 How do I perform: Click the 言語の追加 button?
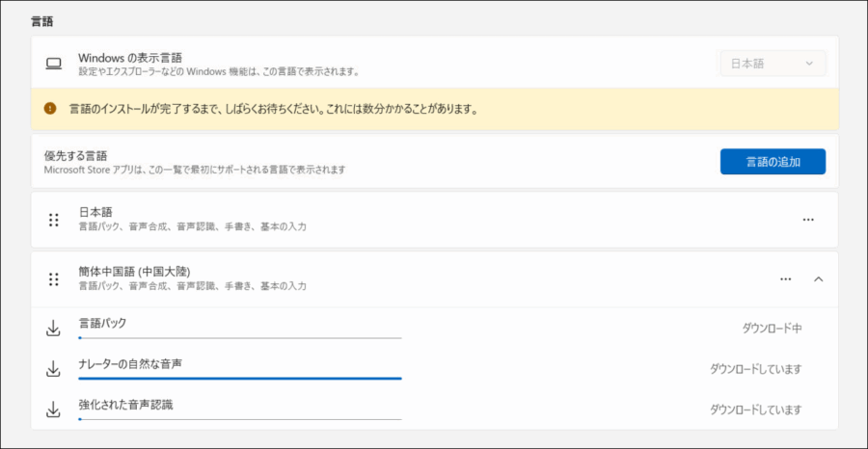[773, 162]
